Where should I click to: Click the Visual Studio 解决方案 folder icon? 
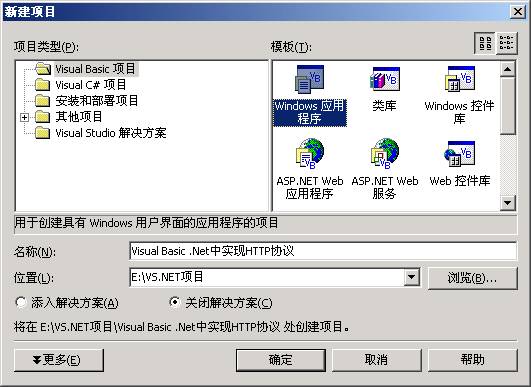click(43, 133)
